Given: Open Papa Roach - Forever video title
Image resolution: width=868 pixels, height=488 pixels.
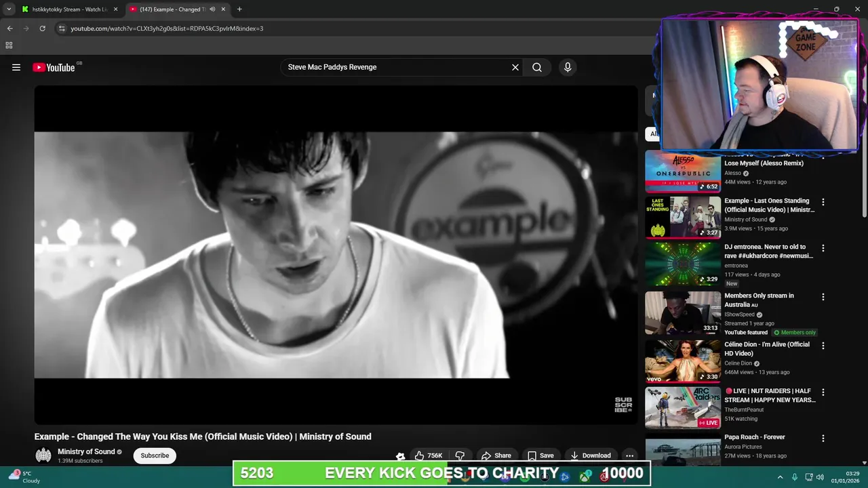Looking at the screenshot, I should [755, 437].
